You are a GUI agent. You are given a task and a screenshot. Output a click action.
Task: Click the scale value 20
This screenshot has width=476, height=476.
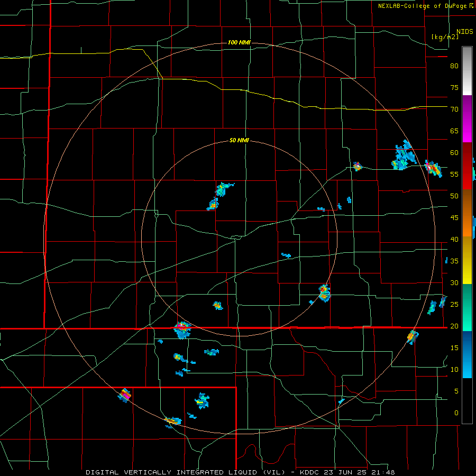(x=454, y=326)
